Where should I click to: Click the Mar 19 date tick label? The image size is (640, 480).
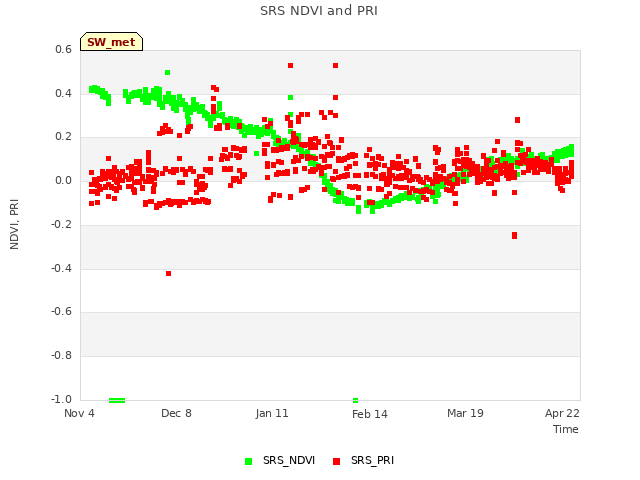click(x=465, y=413)
